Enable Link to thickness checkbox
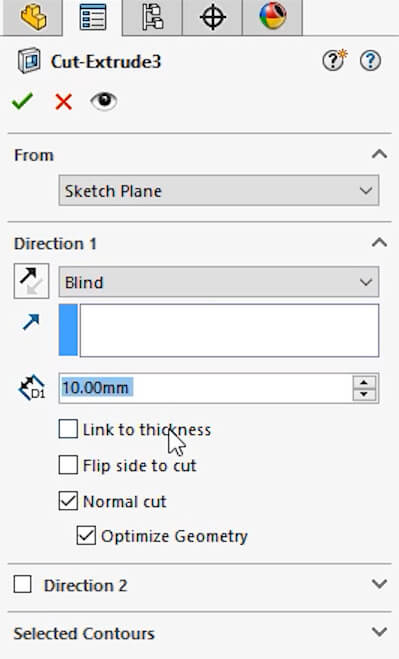 (68, 429)
